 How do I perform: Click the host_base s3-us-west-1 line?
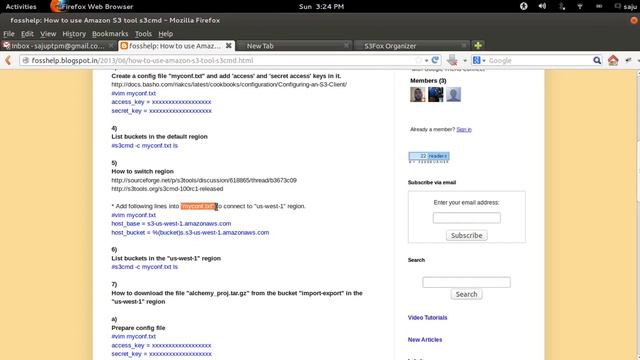pyautogui.click(x=171, y=224)
